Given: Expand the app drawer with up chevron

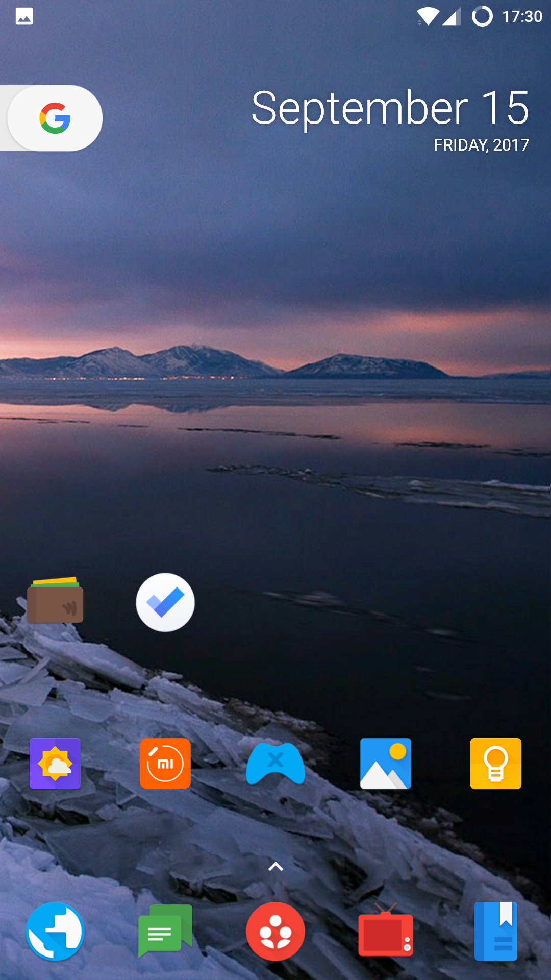Looking at the screenshot, I should (x=275, y=866).
